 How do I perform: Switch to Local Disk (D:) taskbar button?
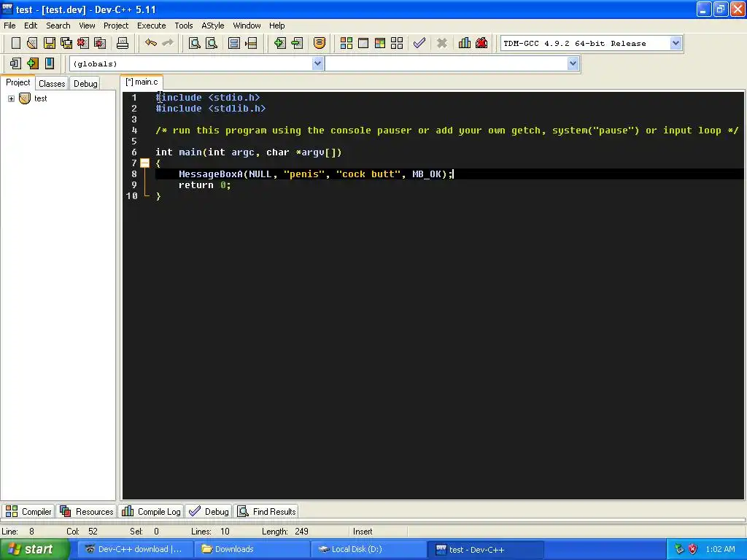368,549
